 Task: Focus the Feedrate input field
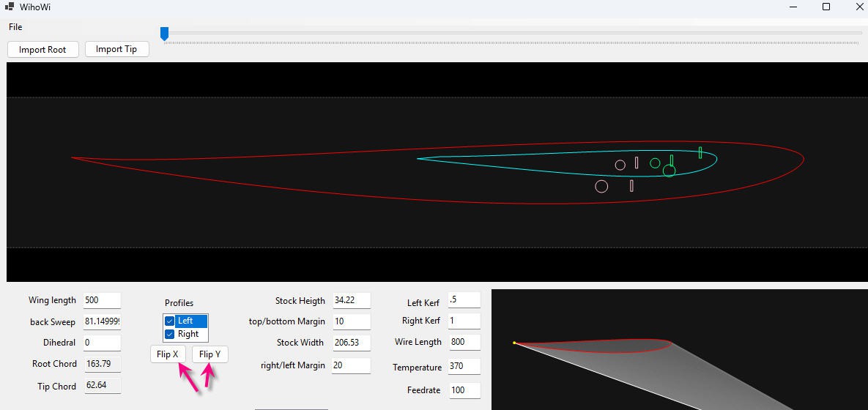tap(464, 390)
